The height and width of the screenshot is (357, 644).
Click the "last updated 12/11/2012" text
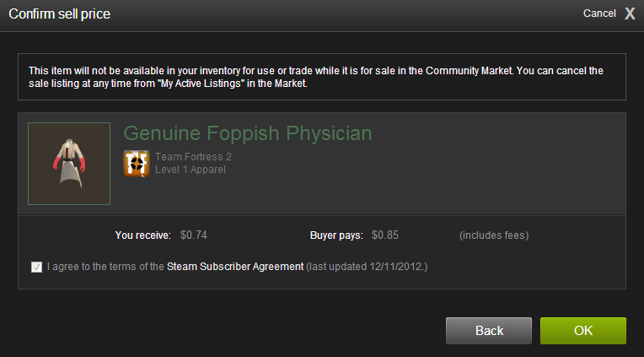367,267
